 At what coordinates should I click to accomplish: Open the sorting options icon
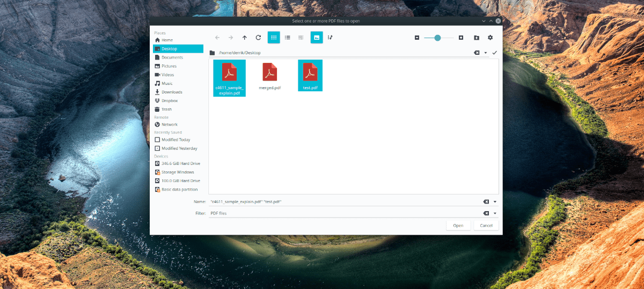coord(331,38)
